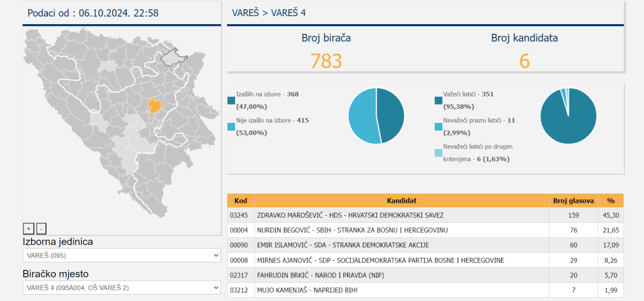644x301 pixels.
Task: Click code 00004 in the table
Action: point(238,230)
